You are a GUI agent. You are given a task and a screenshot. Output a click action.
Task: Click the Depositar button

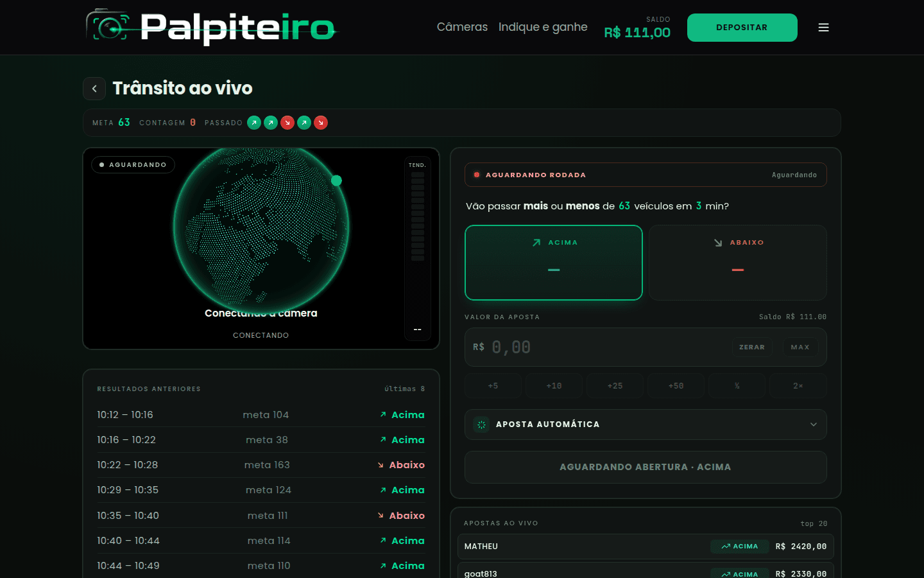[742, 28]
